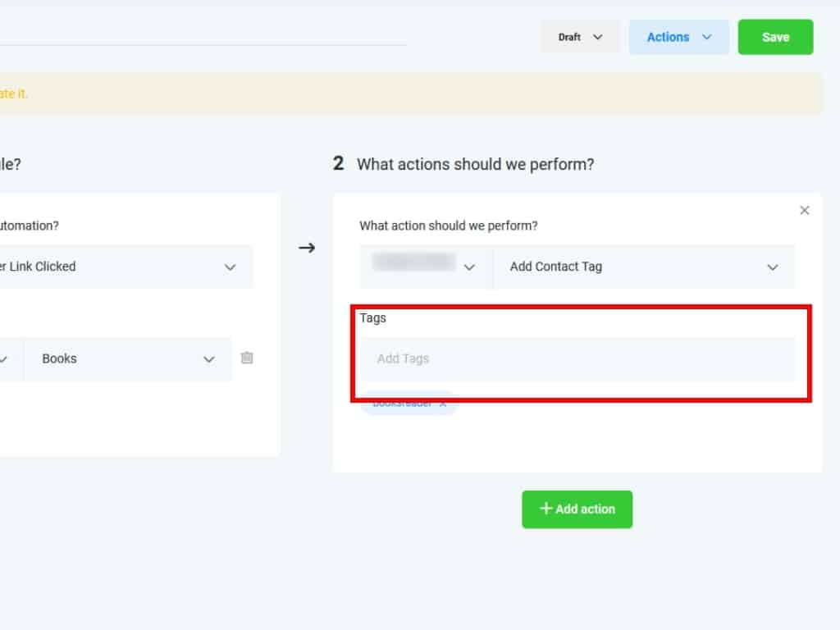Image resolution: width=840 pixels, height=630 pixels.
Task: Open the Link Clicked trigger dropdown
Action: pos(123,267)
